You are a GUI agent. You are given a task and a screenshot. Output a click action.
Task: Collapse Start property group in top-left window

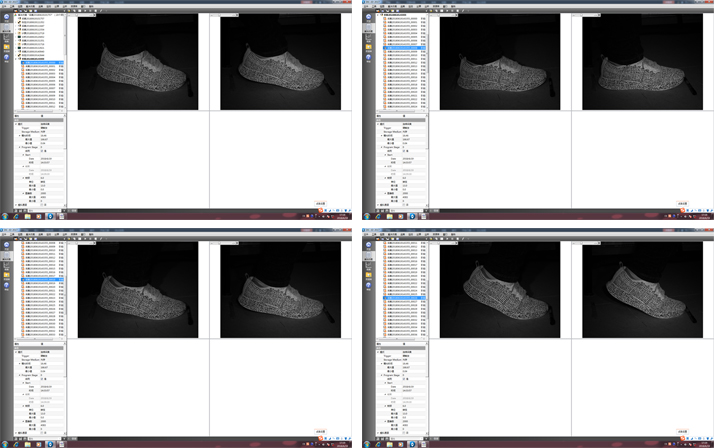(21, 155)
